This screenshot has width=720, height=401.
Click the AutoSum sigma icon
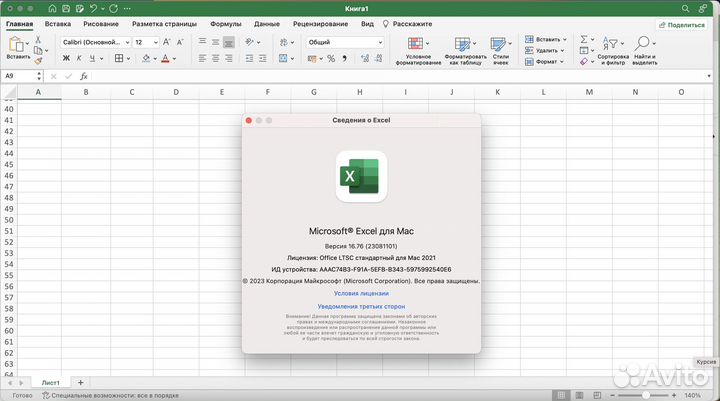tap(584, 40)
